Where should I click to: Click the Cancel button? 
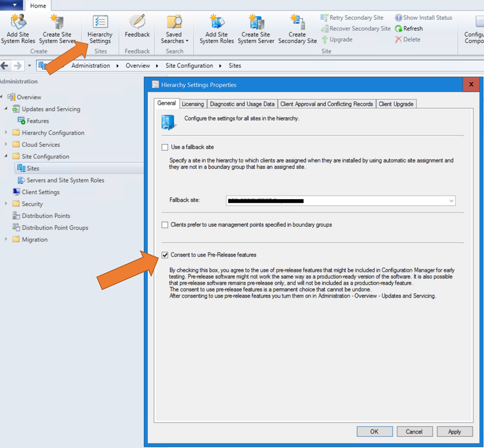tap(414, 432)
